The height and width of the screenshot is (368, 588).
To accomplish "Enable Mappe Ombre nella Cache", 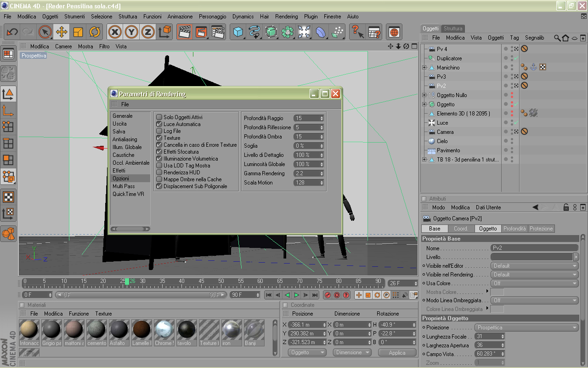I will click(x=159, y=179).
